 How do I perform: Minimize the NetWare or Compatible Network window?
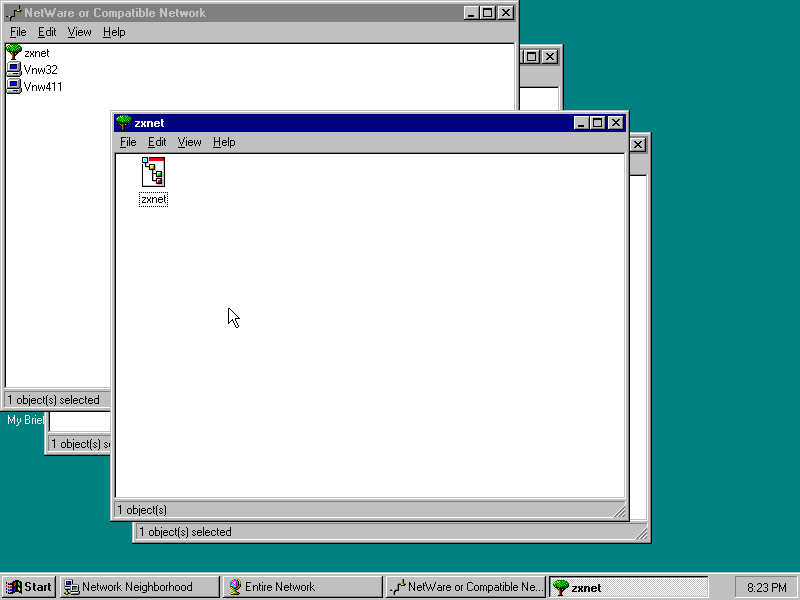click(471, 13)
